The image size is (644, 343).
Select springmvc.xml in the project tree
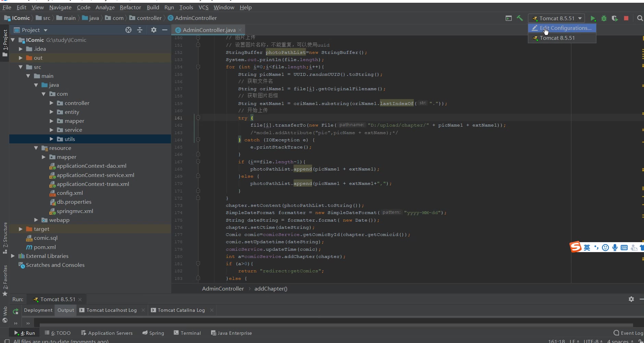coord(75,211)
